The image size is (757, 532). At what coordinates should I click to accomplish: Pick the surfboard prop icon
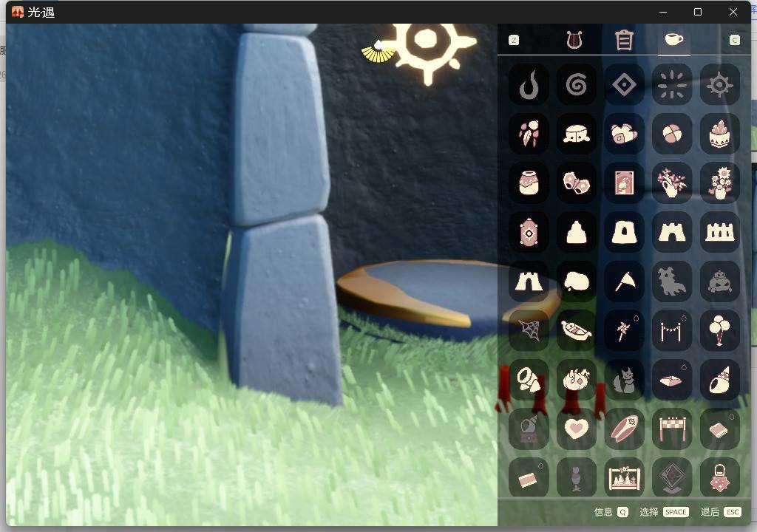[x=624, y=429]
